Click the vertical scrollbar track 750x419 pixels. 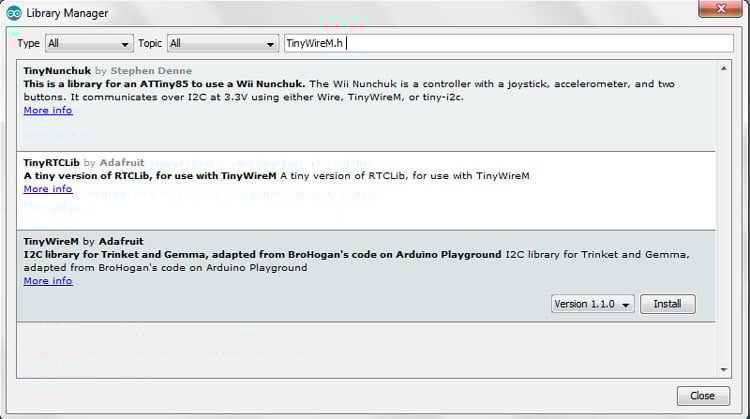click(x=725, y=220)
